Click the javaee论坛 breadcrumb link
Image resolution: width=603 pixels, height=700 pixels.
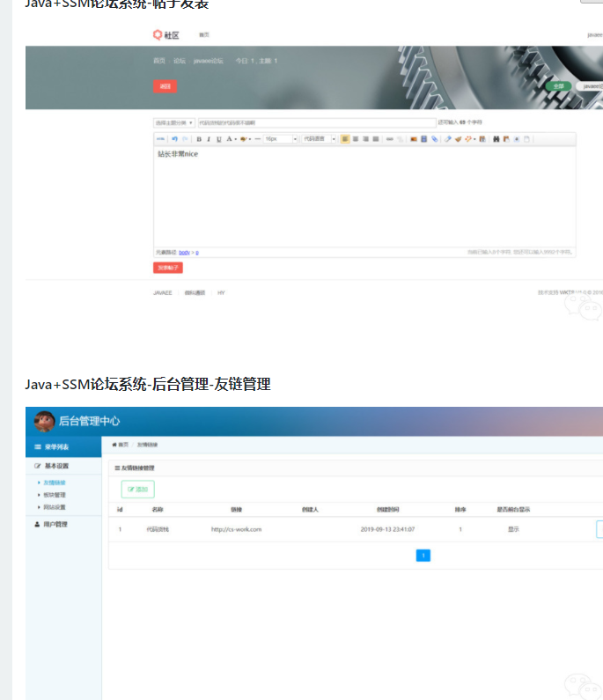tap(209, 61)
